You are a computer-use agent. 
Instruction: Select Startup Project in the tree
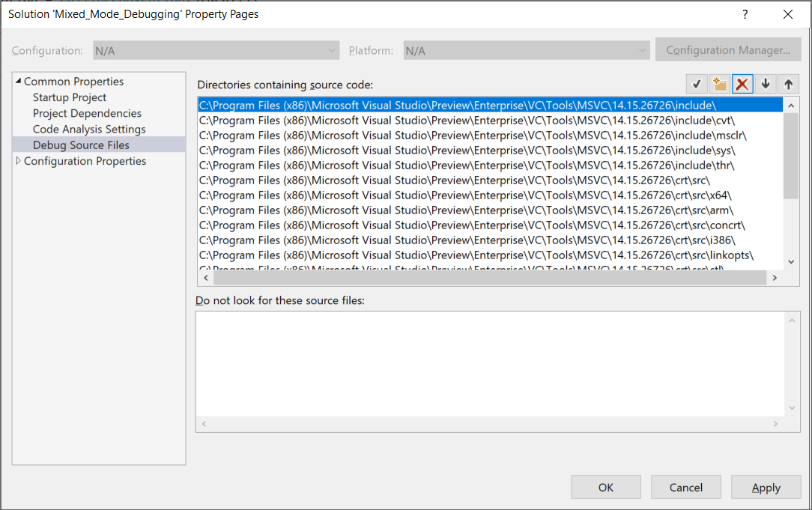70,97
